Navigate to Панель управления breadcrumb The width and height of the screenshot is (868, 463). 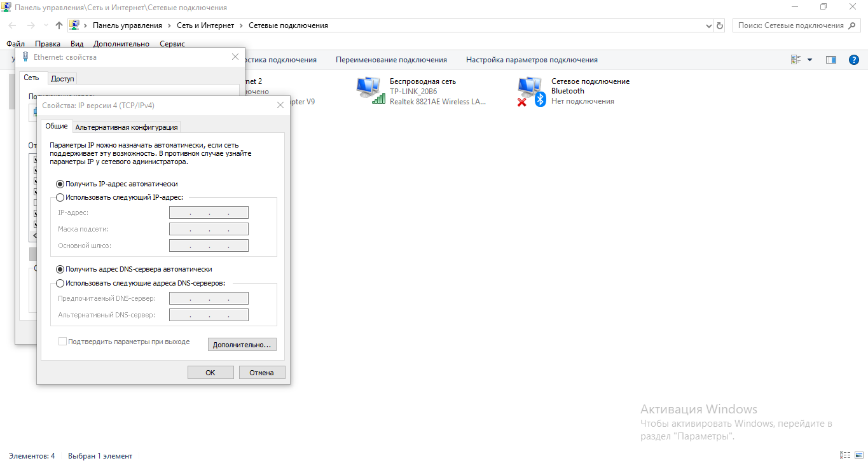(x=127, y=25)
